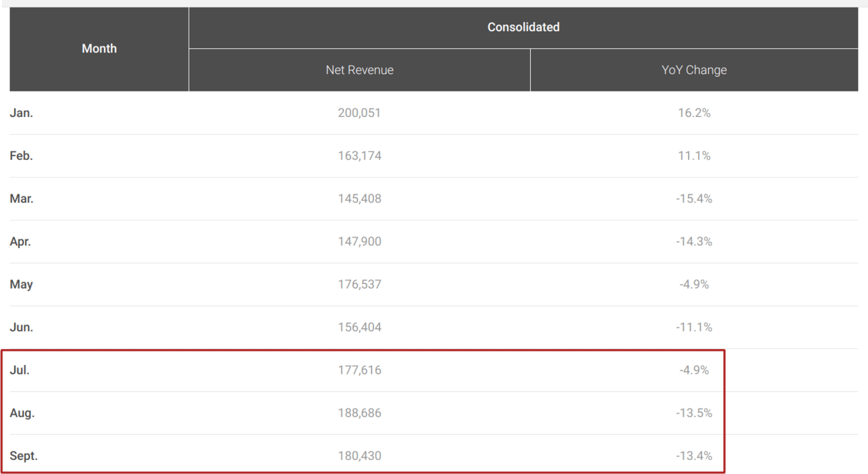Screen dimensions: 868x474
Task: Click February net revenue 163,174
Action: tap(359, 156)
